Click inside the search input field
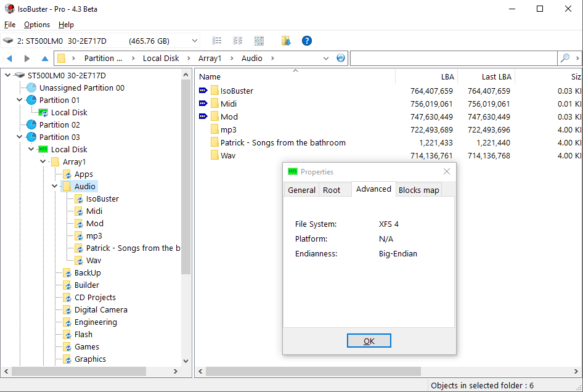The height and width of the screenshot is (392, 583). pyautogui.click(x=454, y=58)
